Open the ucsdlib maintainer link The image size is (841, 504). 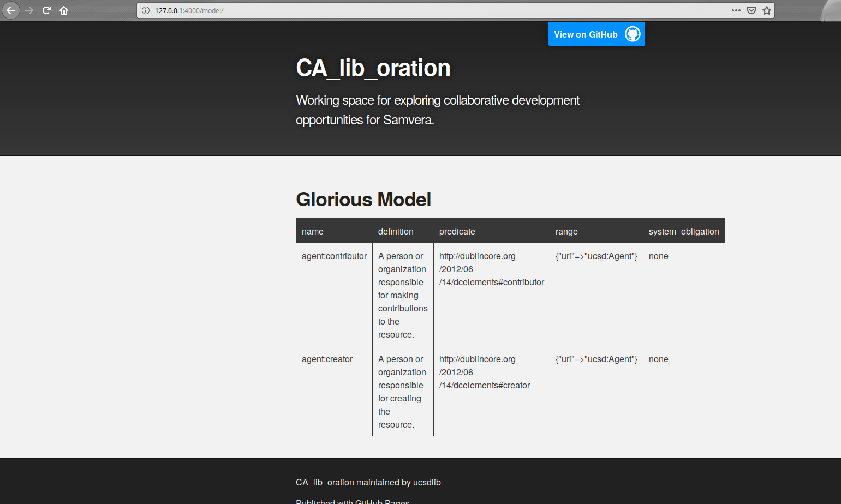pyautogui.click(x=427, y=482)
